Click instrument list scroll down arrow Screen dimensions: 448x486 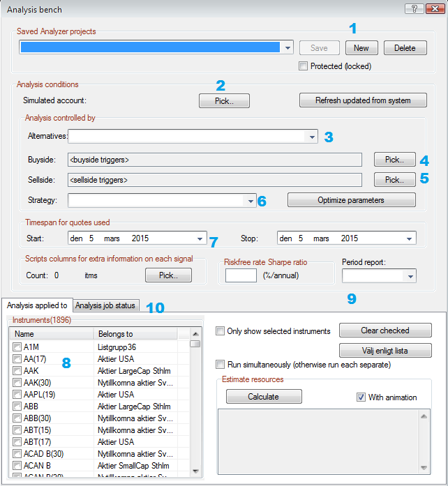pos(195,471)
